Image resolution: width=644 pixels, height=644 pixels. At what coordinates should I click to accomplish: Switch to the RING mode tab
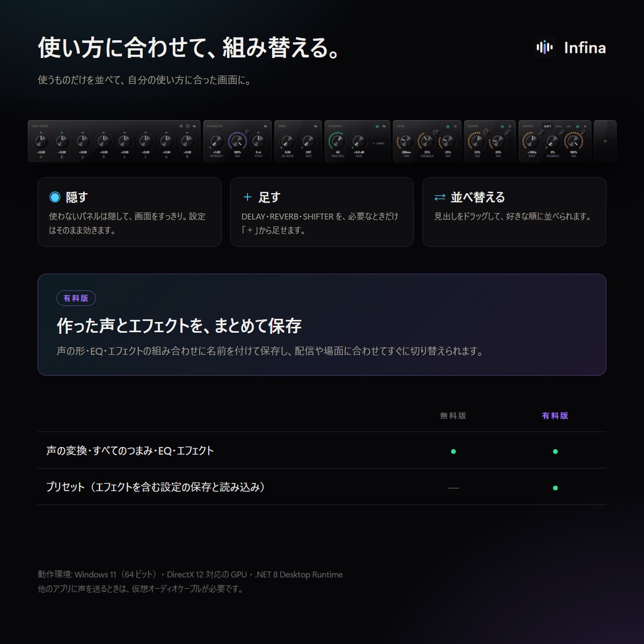click(x=558, y=126)
